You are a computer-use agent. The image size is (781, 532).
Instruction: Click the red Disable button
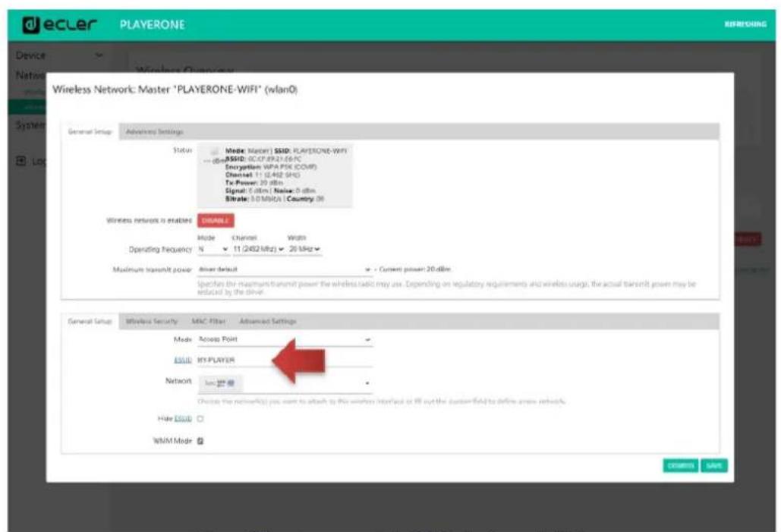coord(216,221)
